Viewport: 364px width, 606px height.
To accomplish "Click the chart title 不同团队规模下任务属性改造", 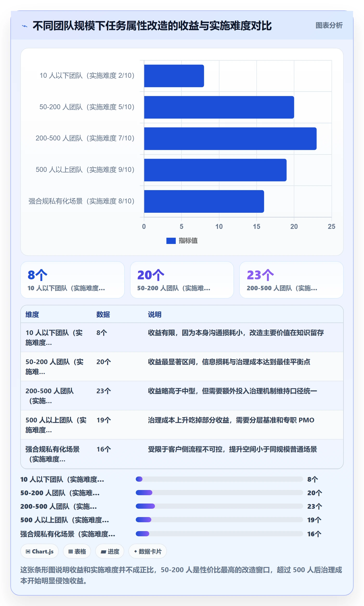I will [152, 26].
